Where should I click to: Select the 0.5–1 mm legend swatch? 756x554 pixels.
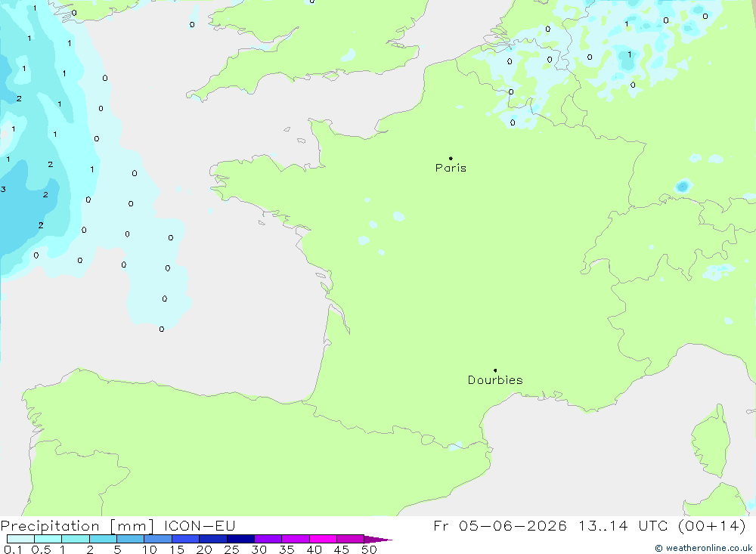tap(48, 539)
